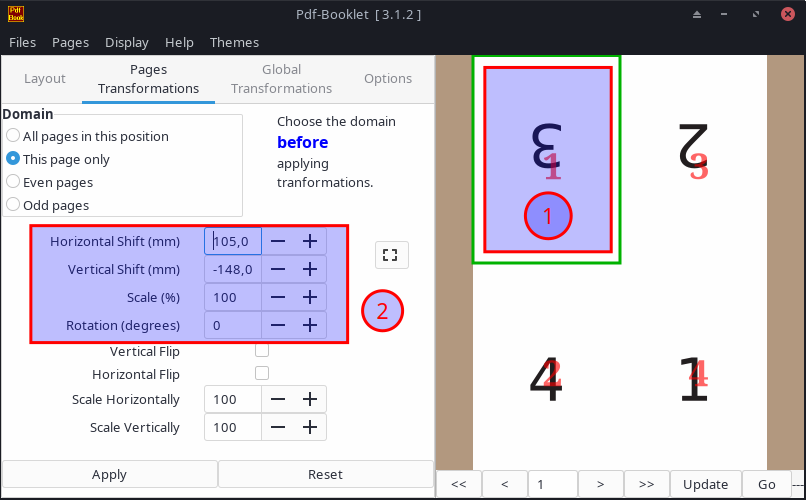Open the Pages menu
The width and height of the screenshot is (807, 500).
click(70, 42)
